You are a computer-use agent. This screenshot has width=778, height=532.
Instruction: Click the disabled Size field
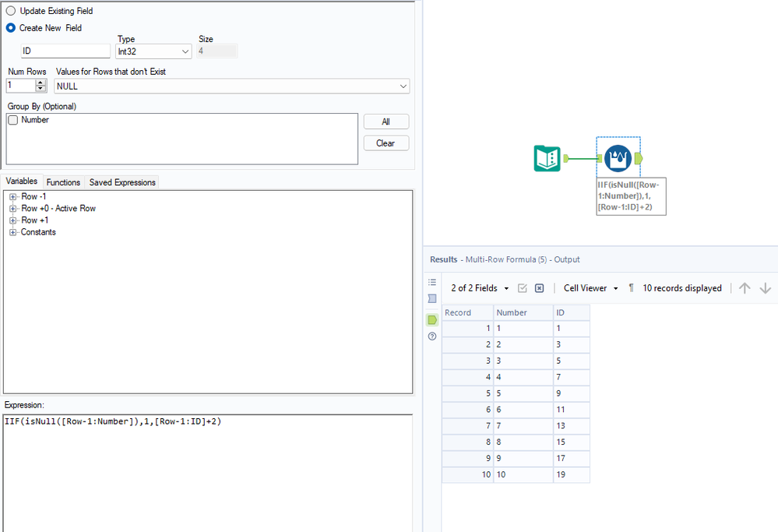(217, 51)
